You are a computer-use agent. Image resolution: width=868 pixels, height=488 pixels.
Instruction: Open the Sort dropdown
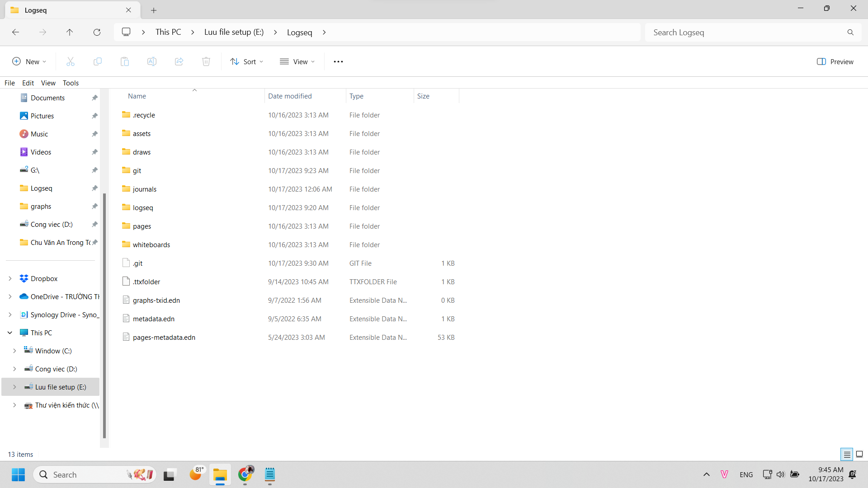[x=246, y=61]
